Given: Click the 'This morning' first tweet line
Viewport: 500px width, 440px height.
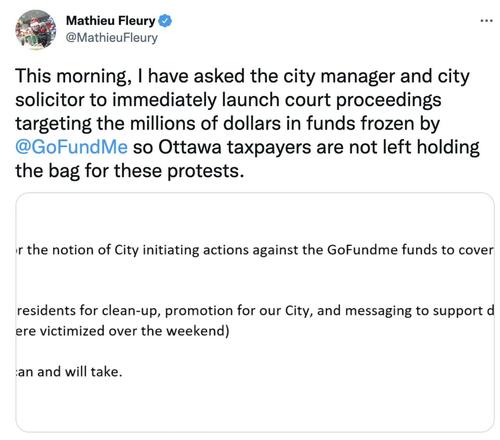Looking at the screenshot, I should pyautogui.click(x=242, y=76).
